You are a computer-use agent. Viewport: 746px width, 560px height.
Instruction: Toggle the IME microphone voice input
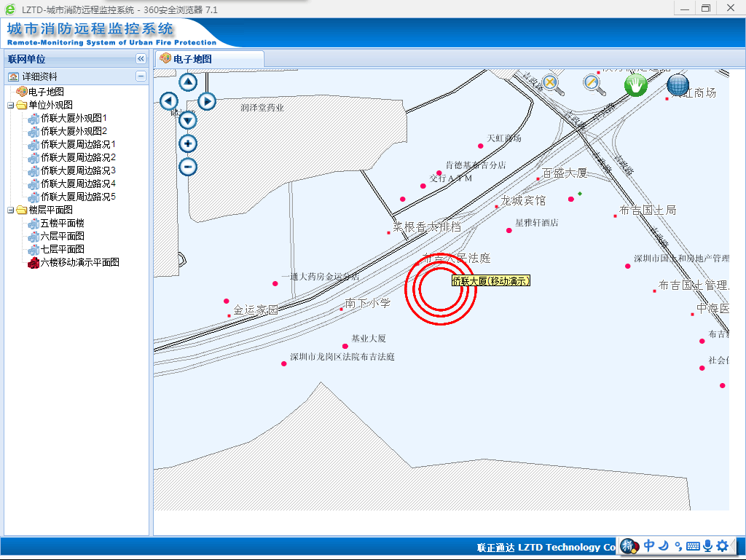(707, 545)
